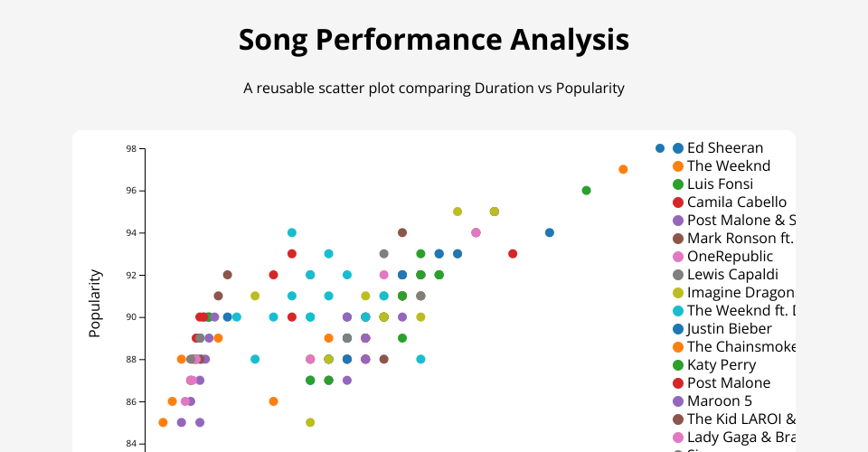Image resolution: width=868 pixels, height=452 pixels.
Task: Select the cyan data point at popularity 94
Action: 292,233
